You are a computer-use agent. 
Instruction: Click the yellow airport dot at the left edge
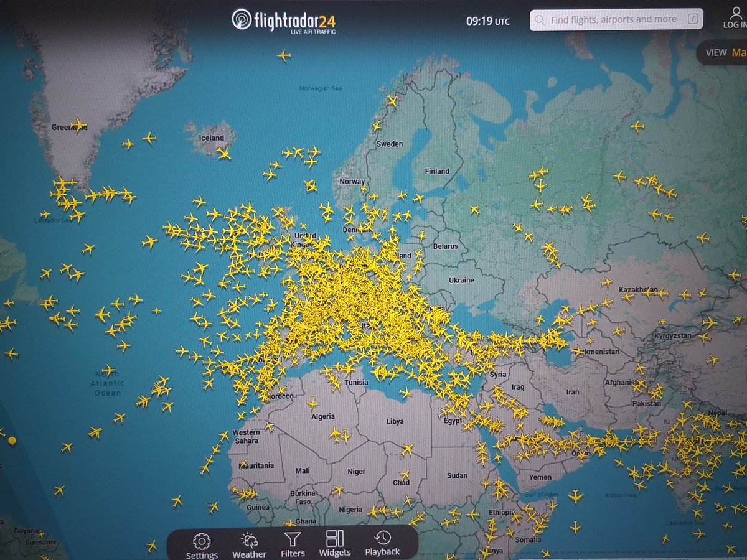[12, 441]
